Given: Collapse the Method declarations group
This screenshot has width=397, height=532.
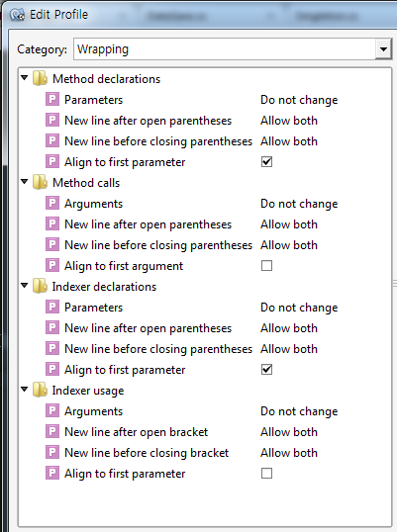Looking at the screenshot, I should (x=24, y=78).
